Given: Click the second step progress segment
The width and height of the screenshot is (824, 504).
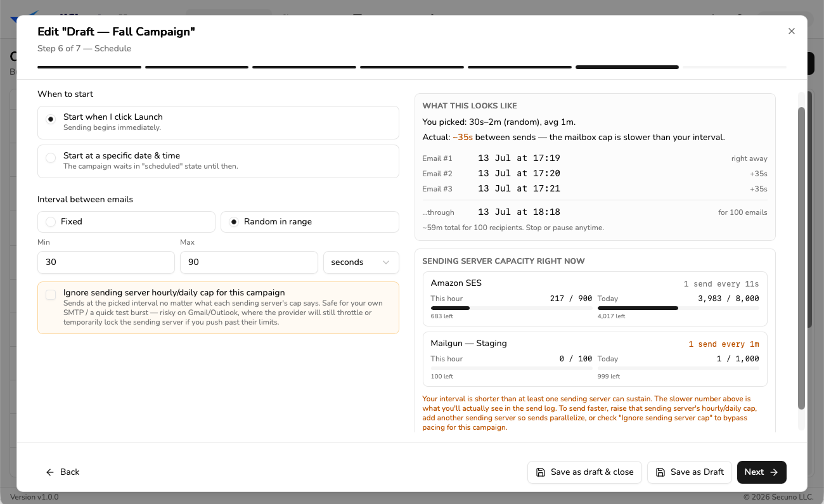Looking at the screenshot, I should click(196, 67).
